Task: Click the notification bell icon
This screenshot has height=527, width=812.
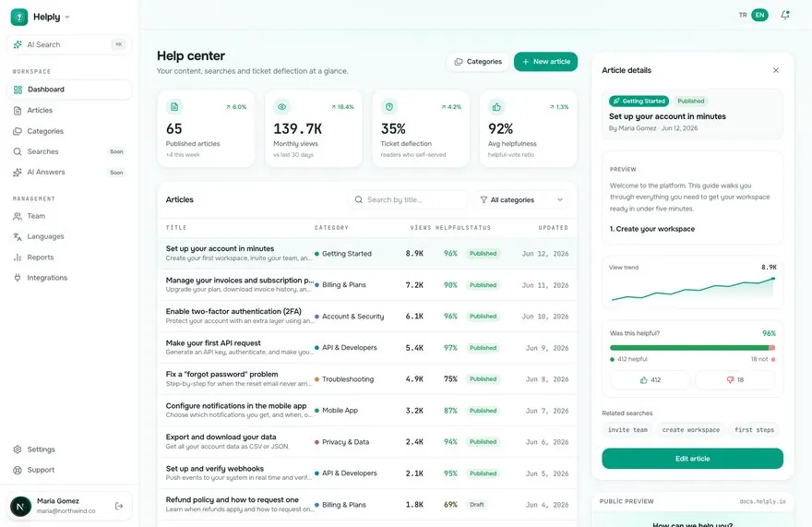Action: [x=785, y=15]
